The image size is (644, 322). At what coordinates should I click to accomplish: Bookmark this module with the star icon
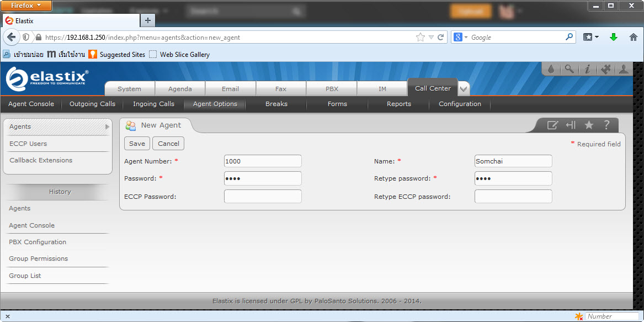(589, 125)
